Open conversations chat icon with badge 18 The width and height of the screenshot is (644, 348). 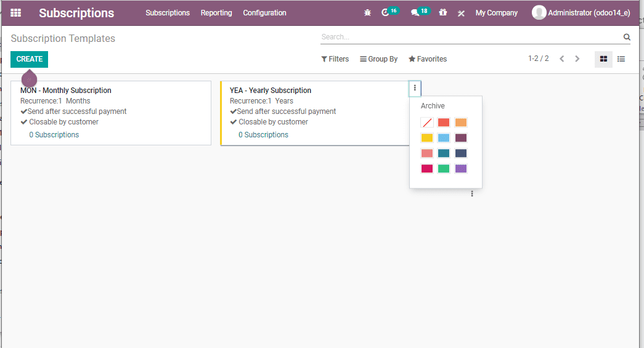pos(420,12)
